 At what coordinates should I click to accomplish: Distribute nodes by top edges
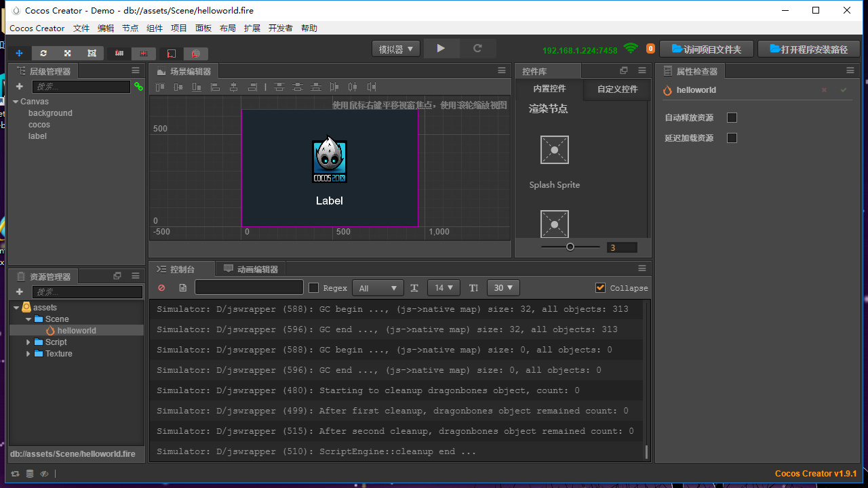(x=279, y=87)
